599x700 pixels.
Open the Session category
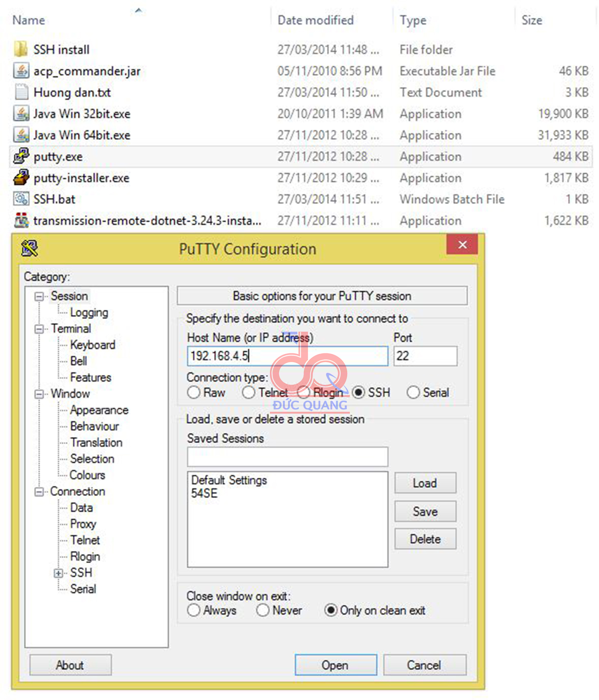click(x=69, y=296)
